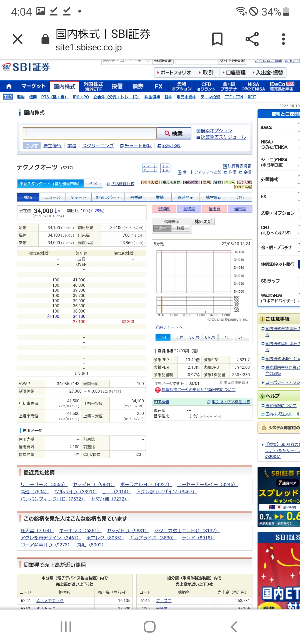The image size is (300, 644).
Task: Select 1ヶ月 chart period
Action: point(179,337)
